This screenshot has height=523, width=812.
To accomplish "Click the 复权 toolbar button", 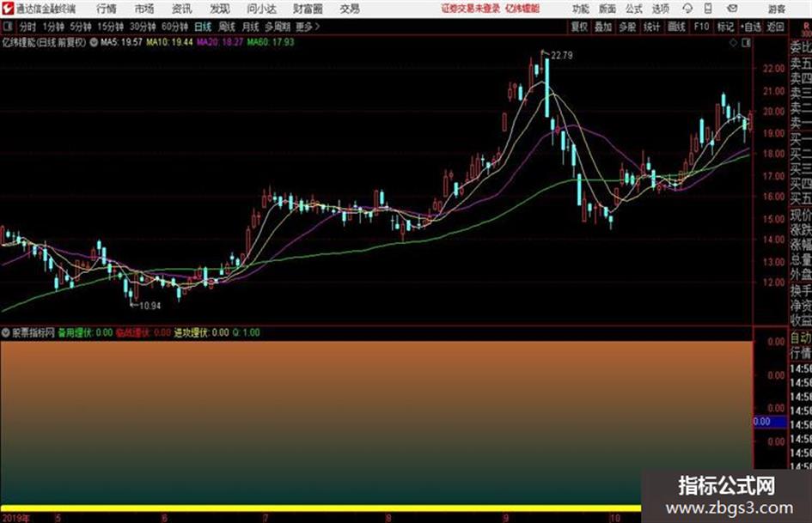I will pos(579,27).
